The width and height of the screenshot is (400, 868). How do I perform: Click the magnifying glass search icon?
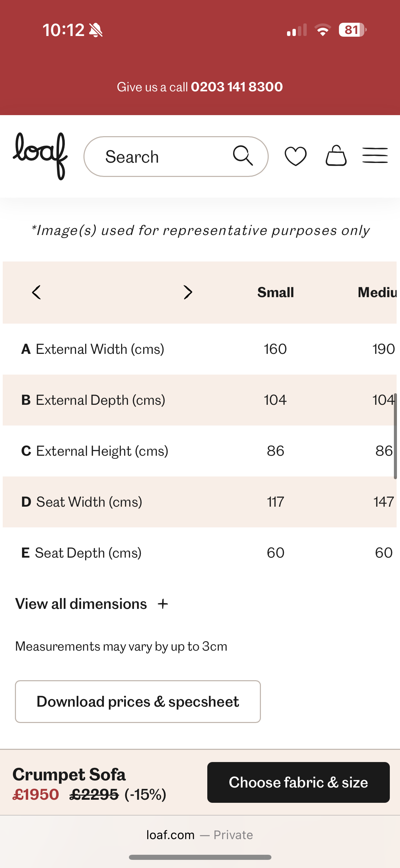coord(243,156)
